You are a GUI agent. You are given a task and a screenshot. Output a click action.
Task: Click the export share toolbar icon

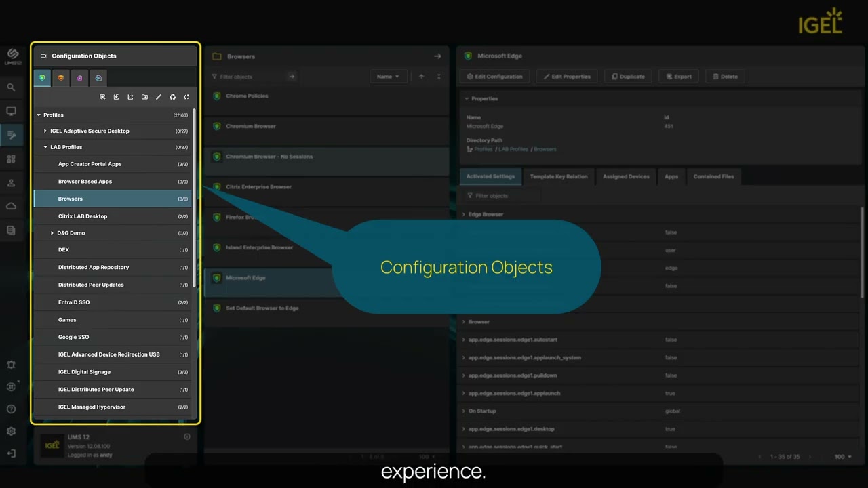130,97
